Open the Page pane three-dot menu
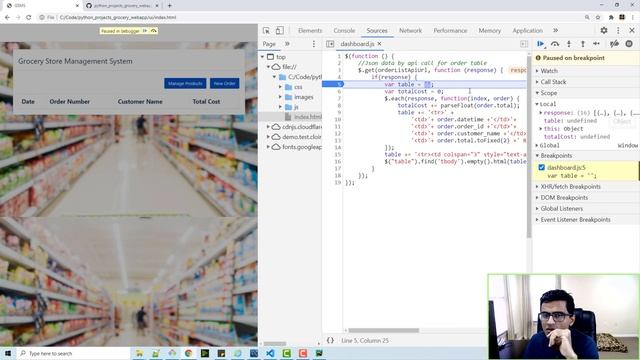 [x=313, y=44]
